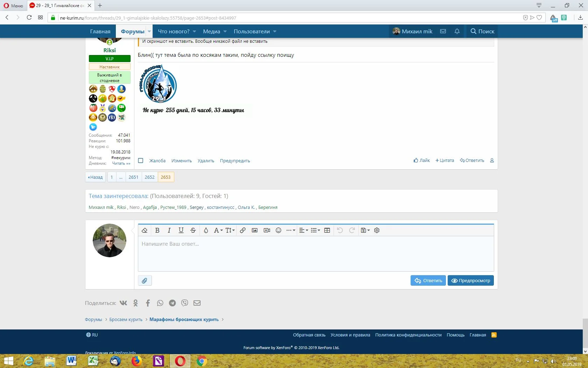The width and height of the screenshot is (588, 368).
Task: Go to page 2652
Action: pyautogui.click(x=149, y=177)
